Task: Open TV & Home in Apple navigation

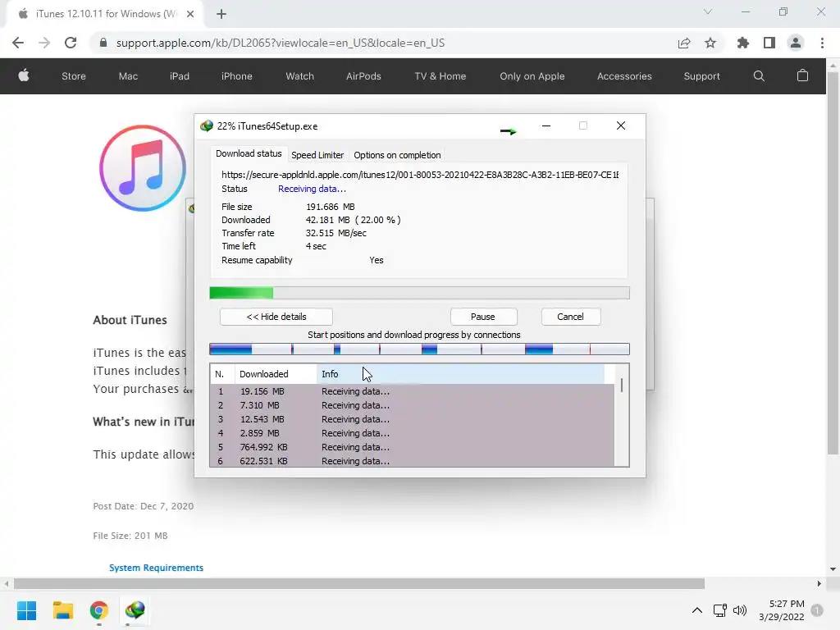Action: (x=440, y=76)
